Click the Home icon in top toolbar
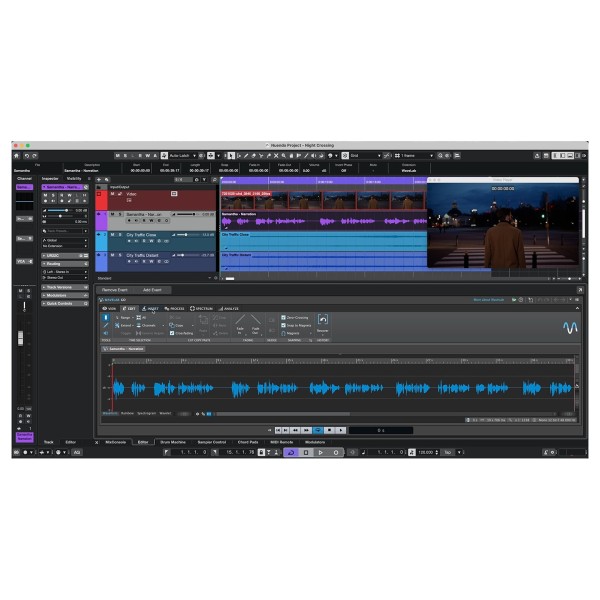This screenshot has height=600, width=600. pyautogui.click(x=16, y=156)
